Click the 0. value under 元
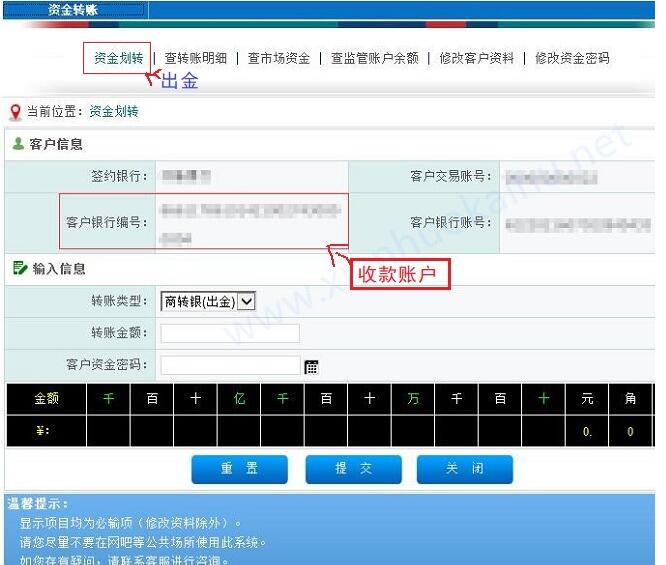The width and height of the screenshot is (666, 565). click(x=587, y=432)
